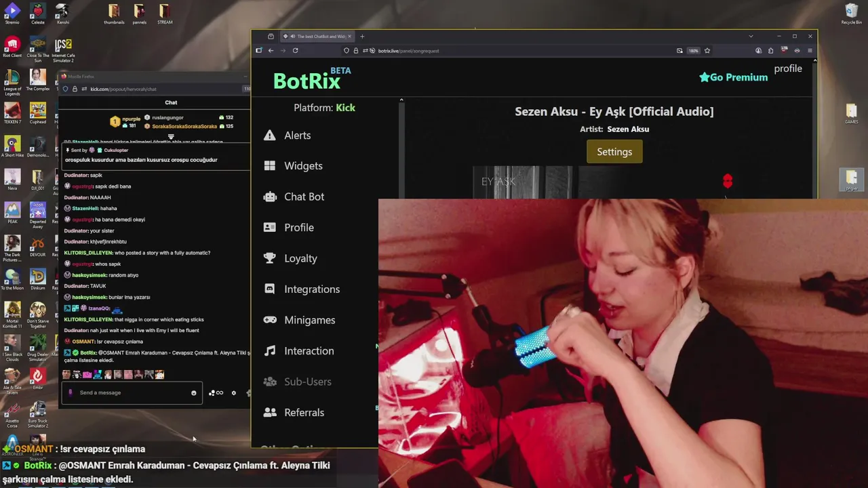Open Celeste desktop shortcut
This screenshot has width=868, height=488.
[38, 14]
